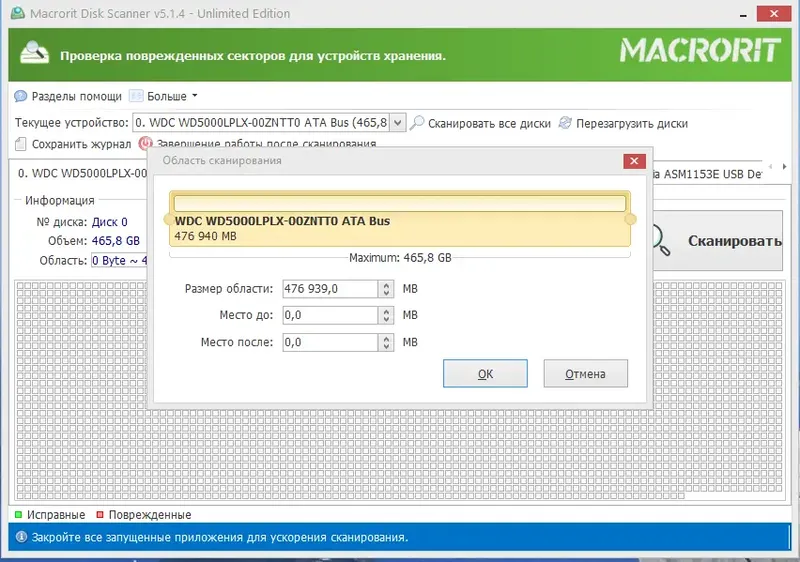Viewport: 800px width, 562px height.
Task: Expand the Текущее устройство device combo box
Action: coord(398,123)
